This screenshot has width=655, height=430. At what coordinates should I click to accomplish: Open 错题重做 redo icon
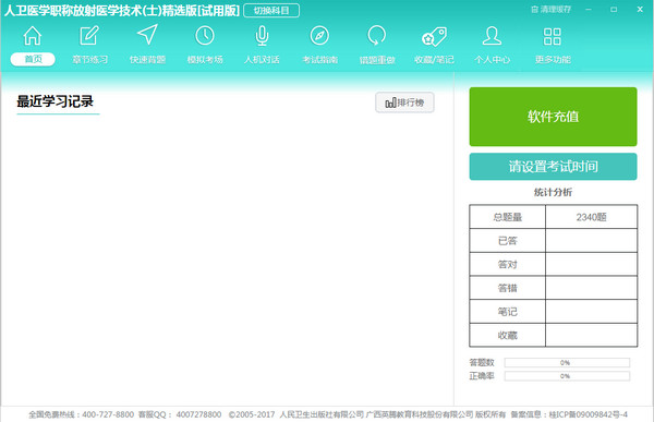(x=377, y=36)
